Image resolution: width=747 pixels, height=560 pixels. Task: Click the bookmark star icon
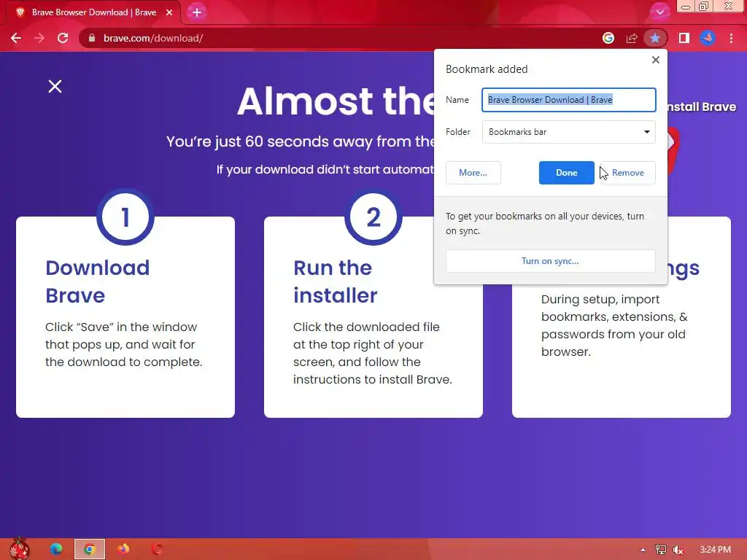pos(655,38)
